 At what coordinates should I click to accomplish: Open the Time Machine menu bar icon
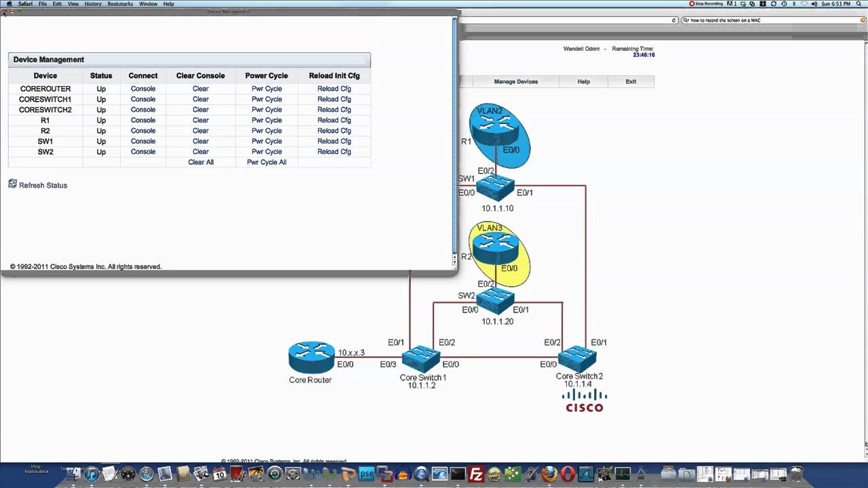(x=784, y=3)
